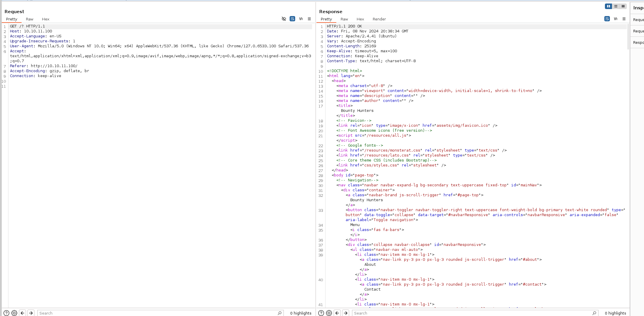Screen dimensions: 644x316
Task: Expand the 'Respo' section in Inspector panel
Action: [638, 42]
